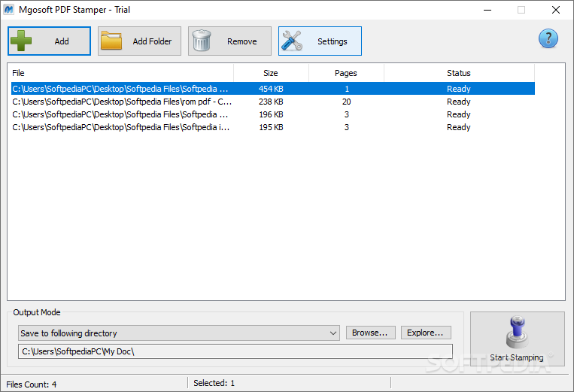Click the 20 pages cell
This screenshot has width=574, height=392.
click(346, 102)
